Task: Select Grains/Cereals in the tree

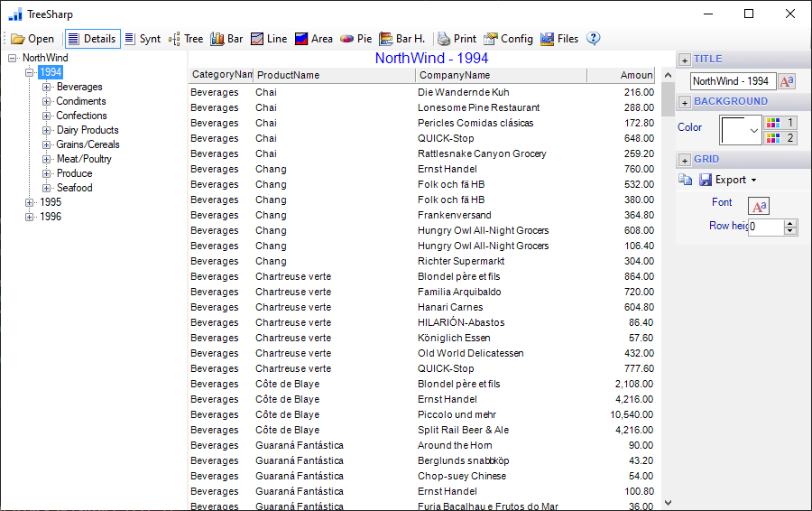Action: click(88, 144)
